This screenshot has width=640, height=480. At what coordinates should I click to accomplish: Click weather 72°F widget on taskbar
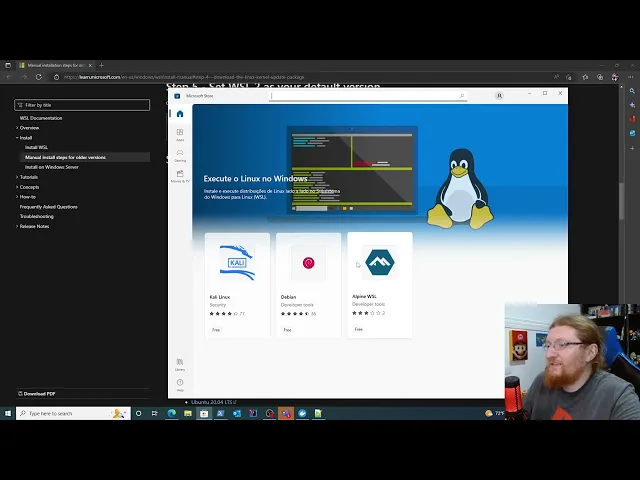[494, 413]
